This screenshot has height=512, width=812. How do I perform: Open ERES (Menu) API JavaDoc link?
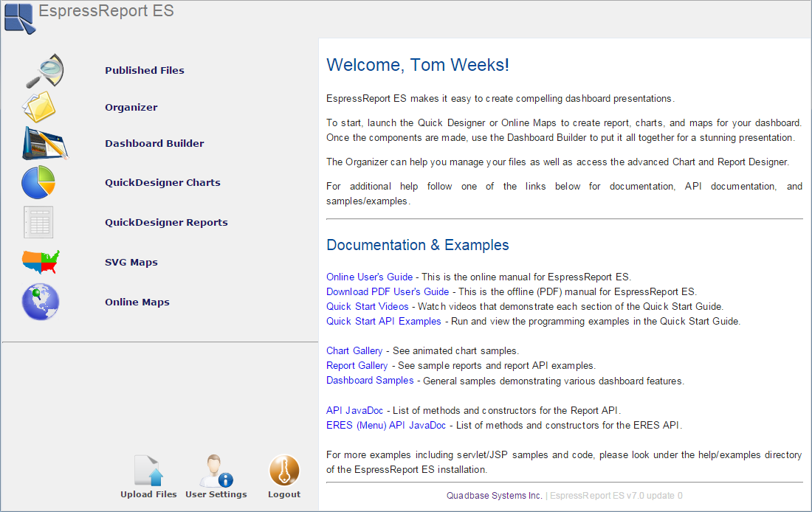click(386, 426)
